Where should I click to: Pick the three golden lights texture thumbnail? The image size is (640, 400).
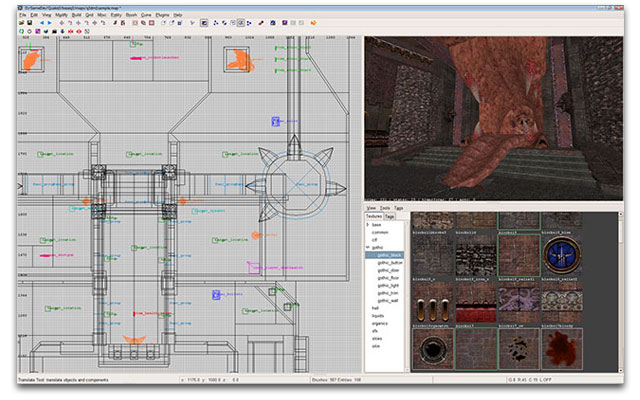tap(433, 302)
